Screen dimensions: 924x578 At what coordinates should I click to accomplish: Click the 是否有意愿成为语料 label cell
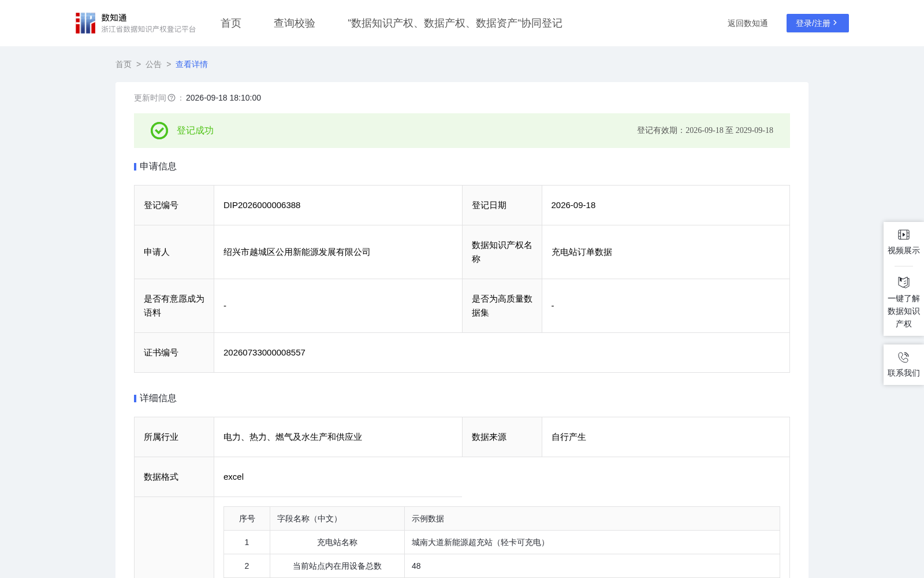coord(174,306)
